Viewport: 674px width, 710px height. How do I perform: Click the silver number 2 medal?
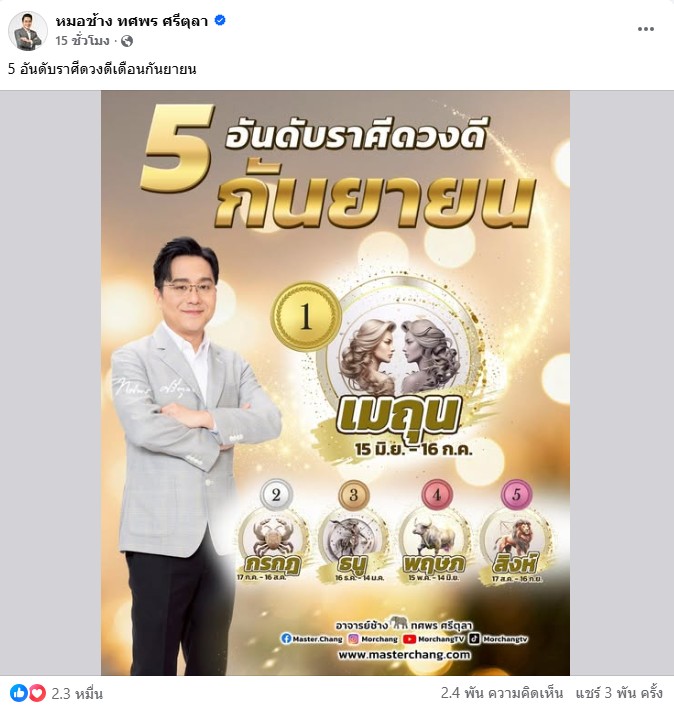pyautogui.click(x=276, y=495)
